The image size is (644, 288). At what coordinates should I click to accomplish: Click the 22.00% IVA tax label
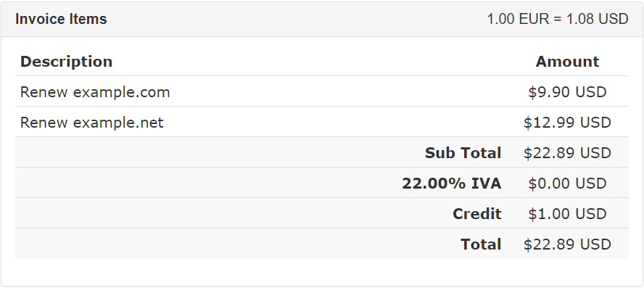pos(451,184)
